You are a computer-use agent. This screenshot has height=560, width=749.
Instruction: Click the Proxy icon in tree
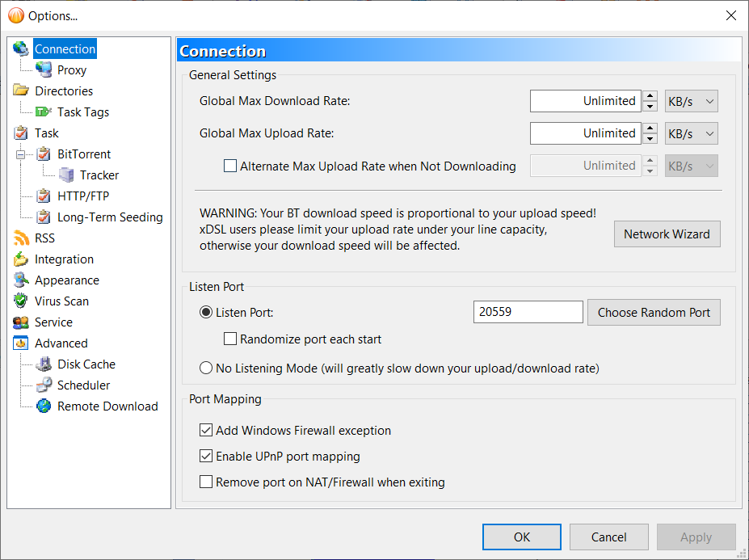click(44, 70)
